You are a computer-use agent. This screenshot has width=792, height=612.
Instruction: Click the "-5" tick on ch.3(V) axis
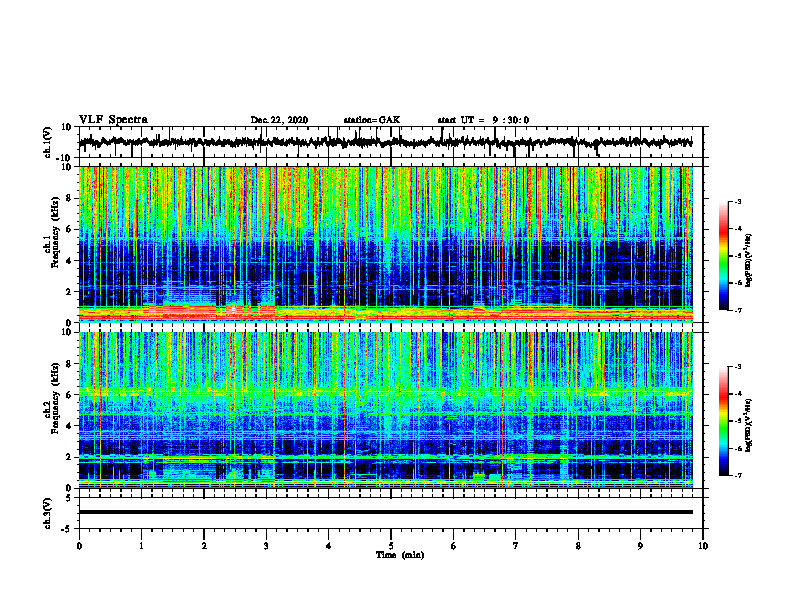point(67,529)
